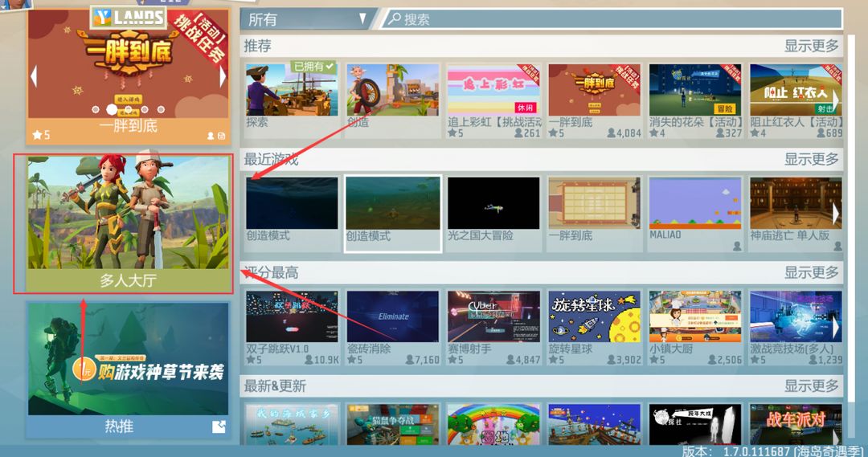The width and height of the screenshot is (868, 457).
Task: Select the first banner carousel dot
Action: [x=96, y=109]
